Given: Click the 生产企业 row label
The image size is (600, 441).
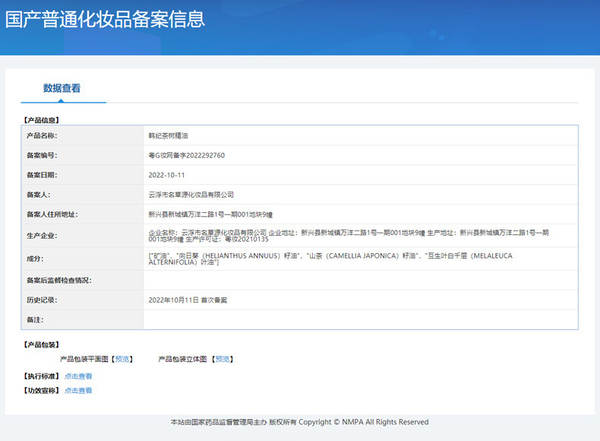Looking at the screenshot, I should [x=42, y=236].
